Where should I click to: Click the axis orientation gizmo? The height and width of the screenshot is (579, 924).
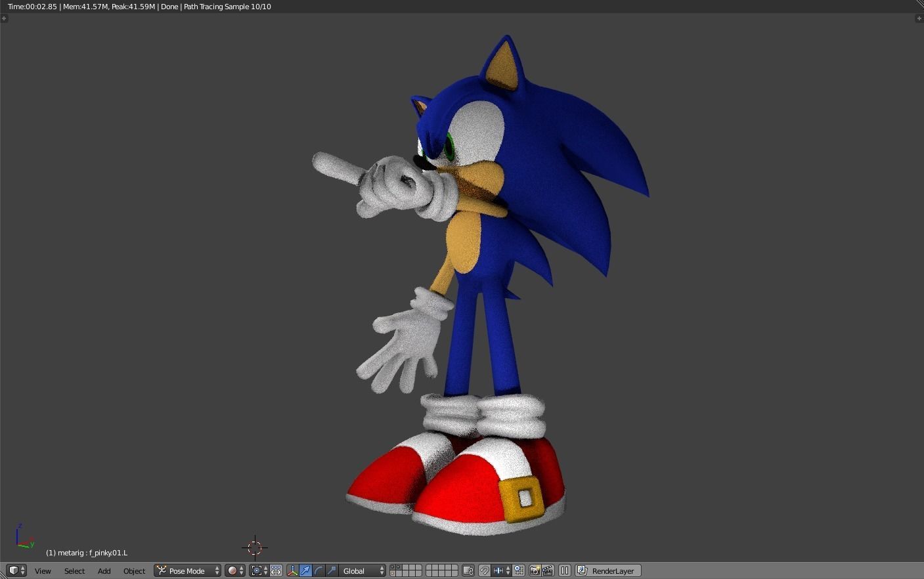click(24, 536)
